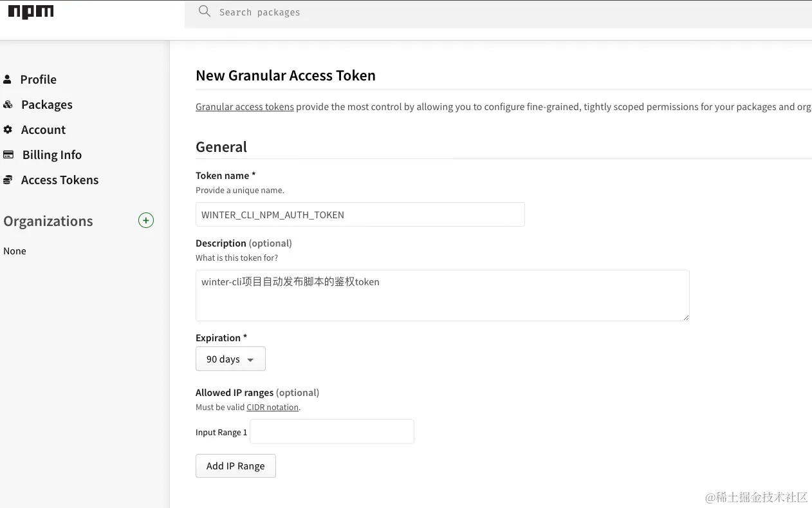
Task: Follow the Granular access tokens link
Action: tap(245, 107)
